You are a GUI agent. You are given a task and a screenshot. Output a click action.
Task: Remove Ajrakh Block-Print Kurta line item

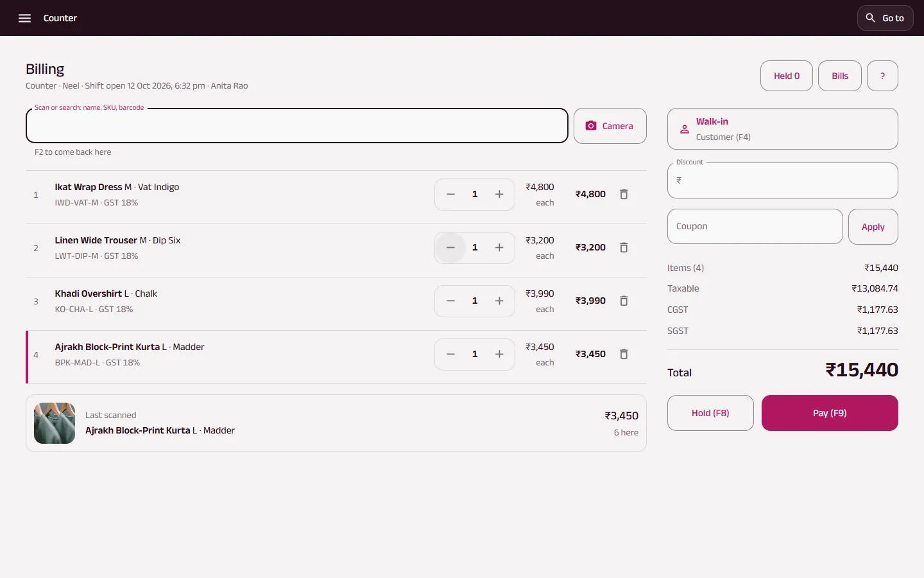coord(624,355)
